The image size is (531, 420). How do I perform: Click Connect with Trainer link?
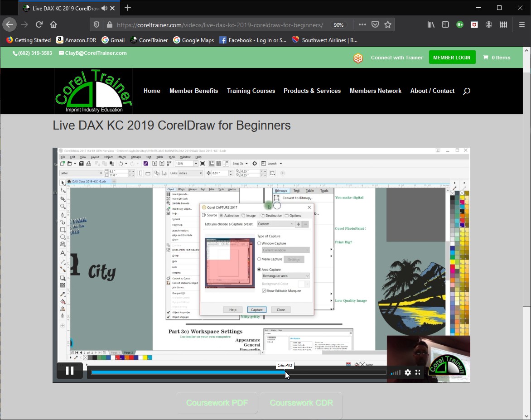(397, 58)
